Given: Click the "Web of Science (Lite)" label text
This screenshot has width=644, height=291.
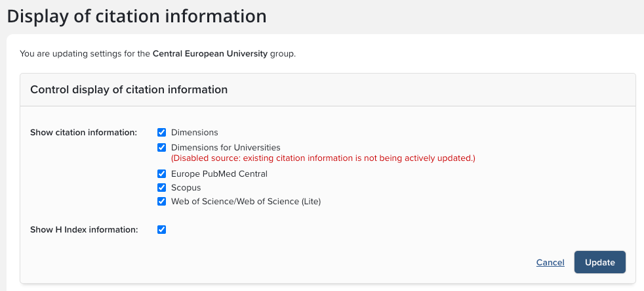Looking at the screenshot, I should pyautogui.click(x=246, y=202).
